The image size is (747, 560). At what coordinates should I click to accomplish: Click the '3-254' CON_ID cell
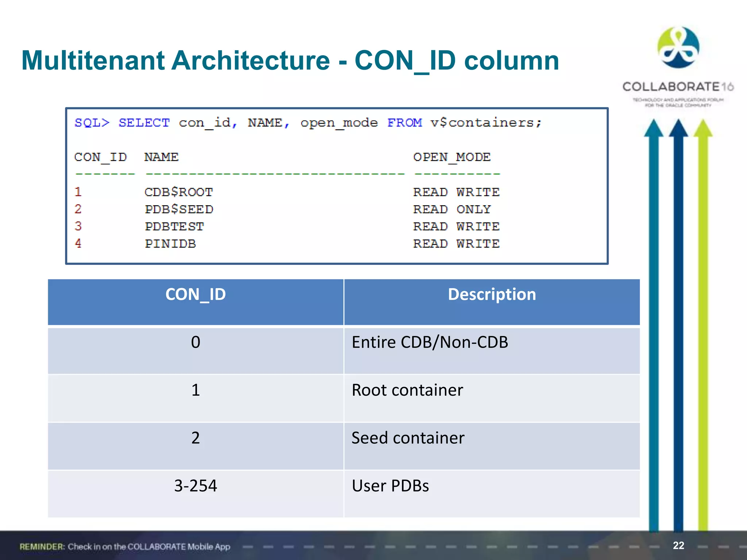point(196,494)
